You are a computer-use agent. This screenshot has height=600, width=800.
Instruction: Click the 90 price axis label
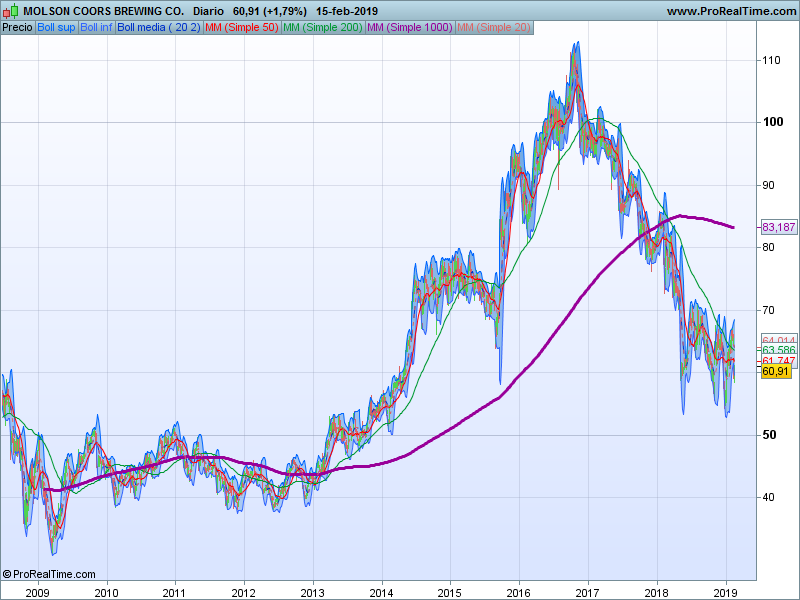click(x=768, y=185)
